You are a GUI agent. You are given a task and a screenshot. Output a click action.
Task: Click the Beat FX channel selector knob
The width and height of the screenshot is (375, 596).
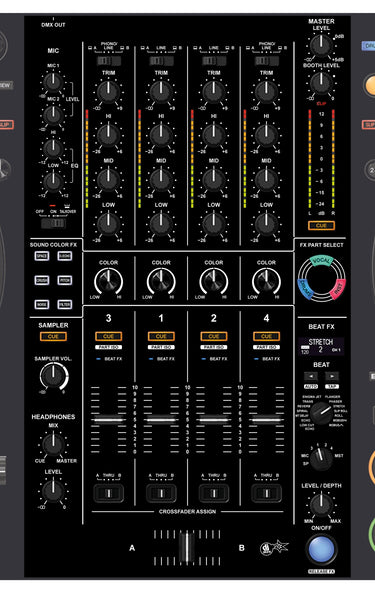click(x=321, y=458)
